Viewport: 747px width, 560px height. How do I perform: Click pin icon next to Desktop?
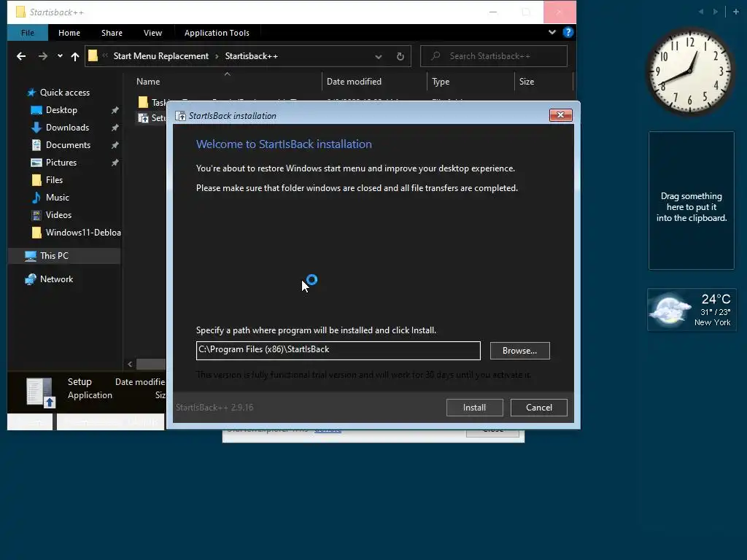click(x=115, y=110)
